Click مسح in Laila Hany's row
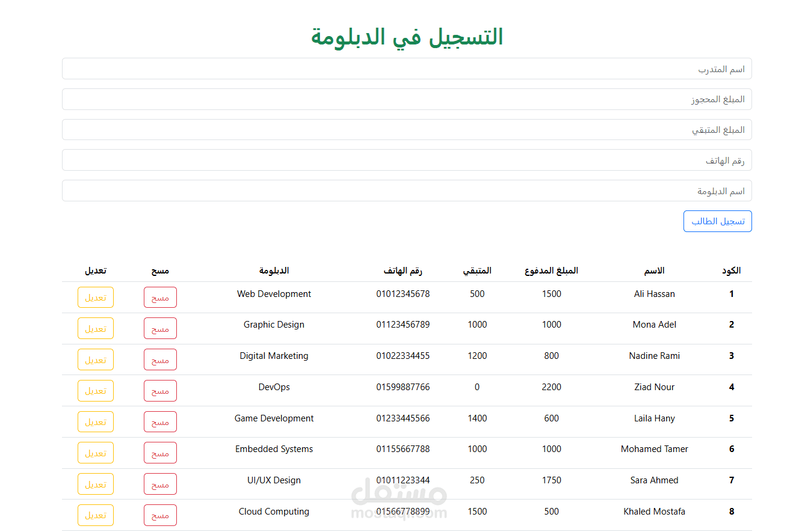 point(160,422)
